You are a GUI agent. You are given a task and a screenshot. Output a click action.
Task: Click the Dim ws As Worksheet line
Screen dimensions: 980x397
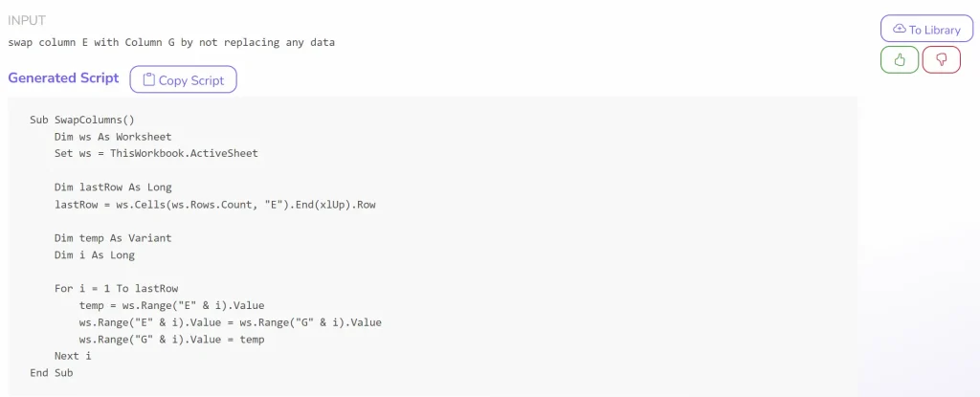[113, 136]
